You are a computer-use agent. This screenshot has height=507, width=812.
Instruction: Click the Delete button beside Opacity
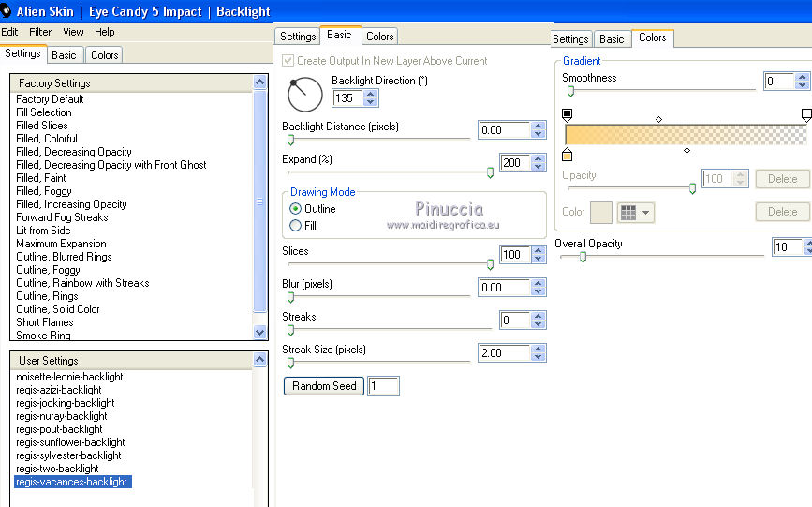(782, 179)
